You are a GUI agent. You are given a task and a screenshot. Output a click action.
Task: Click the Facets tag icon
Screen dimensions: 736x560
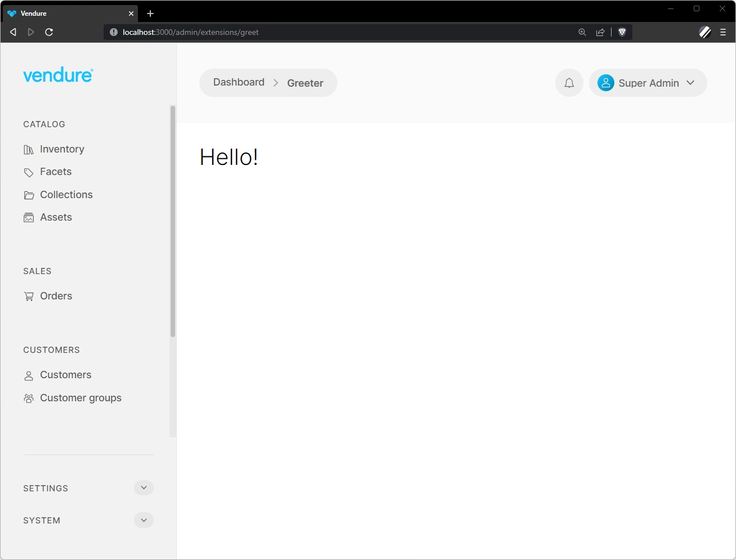tap(29, 172)
